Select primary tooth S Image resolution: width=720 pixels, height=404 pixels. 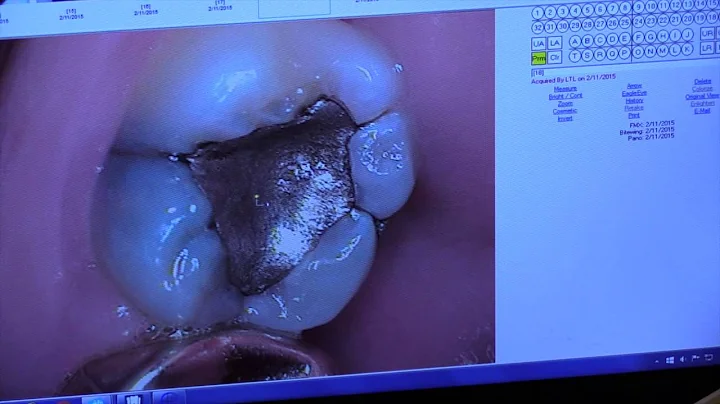(x=587, y=56)
